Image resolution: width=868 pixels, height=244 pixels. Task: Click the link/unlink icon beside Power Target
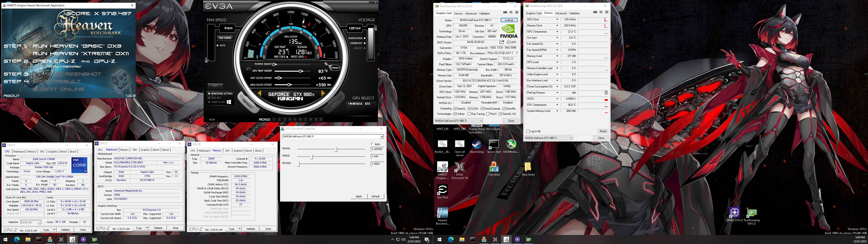[x=248, y=68]
